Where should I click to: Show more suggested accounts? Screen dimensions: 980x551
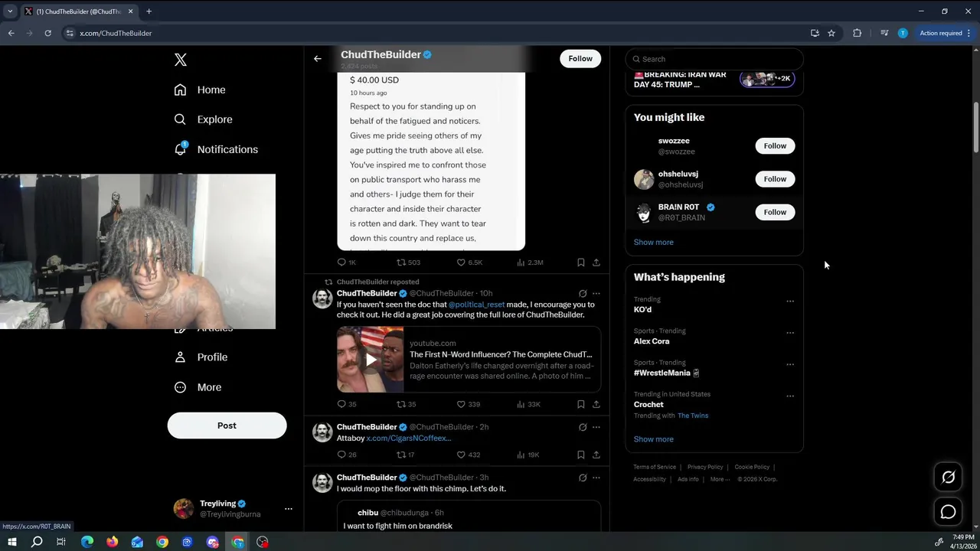click(x=654, y=242)
